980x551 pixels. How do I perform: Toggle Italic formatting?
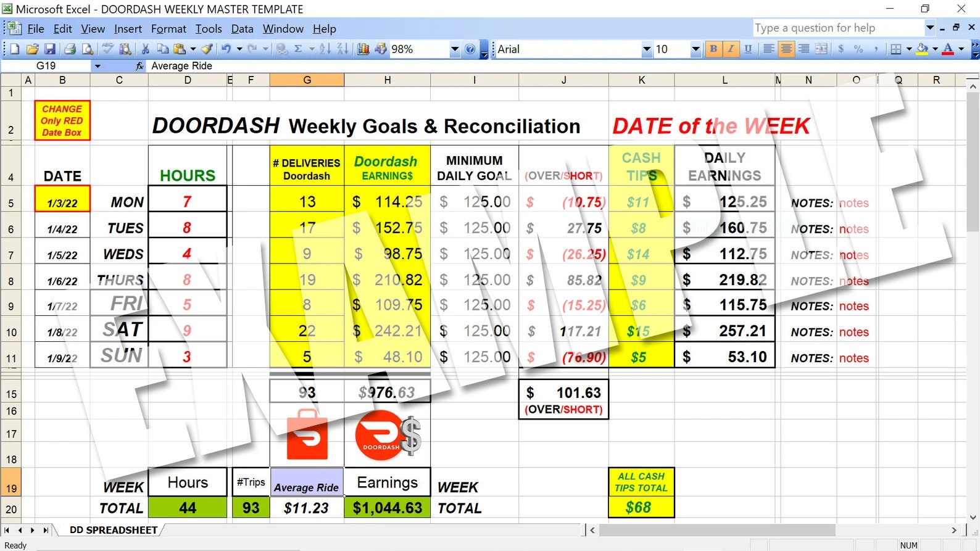click(731, 49)
